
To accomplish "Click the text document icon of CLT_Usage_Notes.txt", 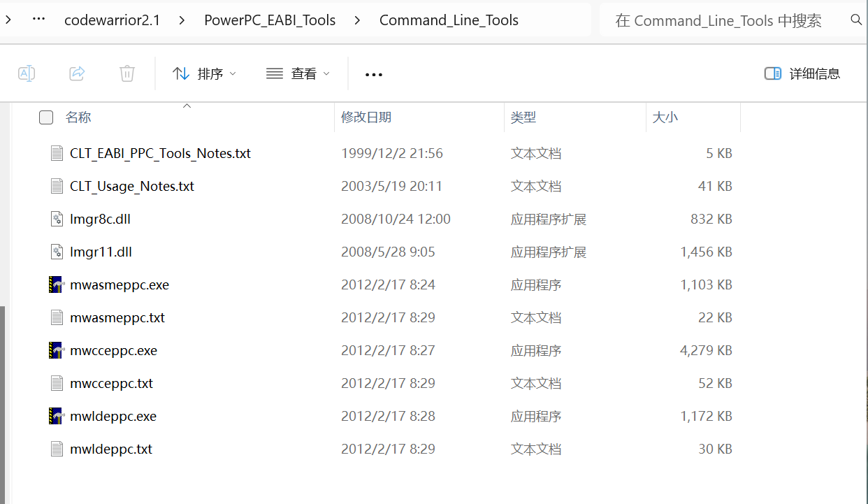I will coord(57,186).
